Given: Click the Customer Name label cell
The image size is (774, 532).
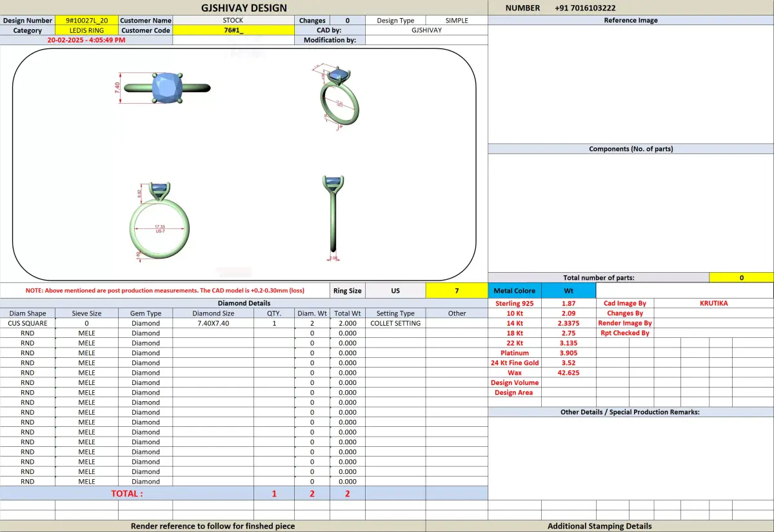Looking at the screenshot, I should tap(146, 21).
